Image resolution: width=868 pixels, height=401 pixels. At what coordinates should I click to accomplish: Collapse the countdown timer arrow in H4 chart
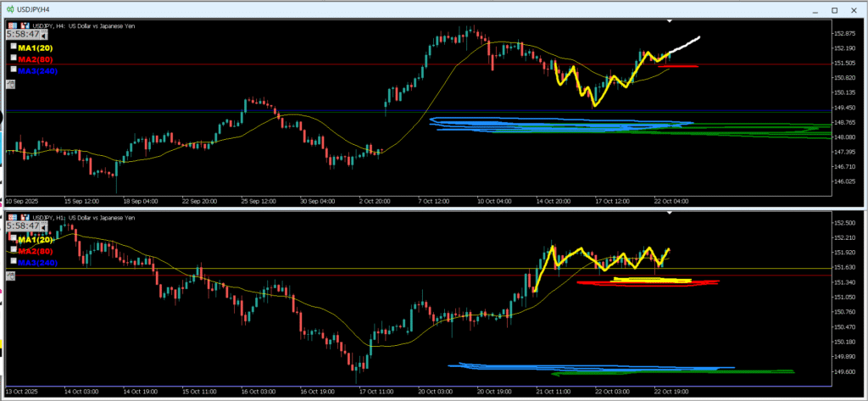pos(42,36)
